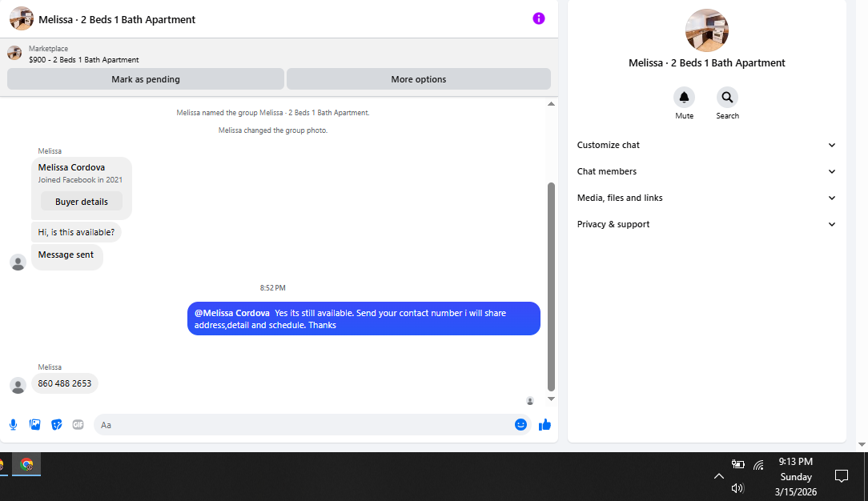Click the 860 488 2653 message
Screen dimensions: 868x501
pos(65,384)
